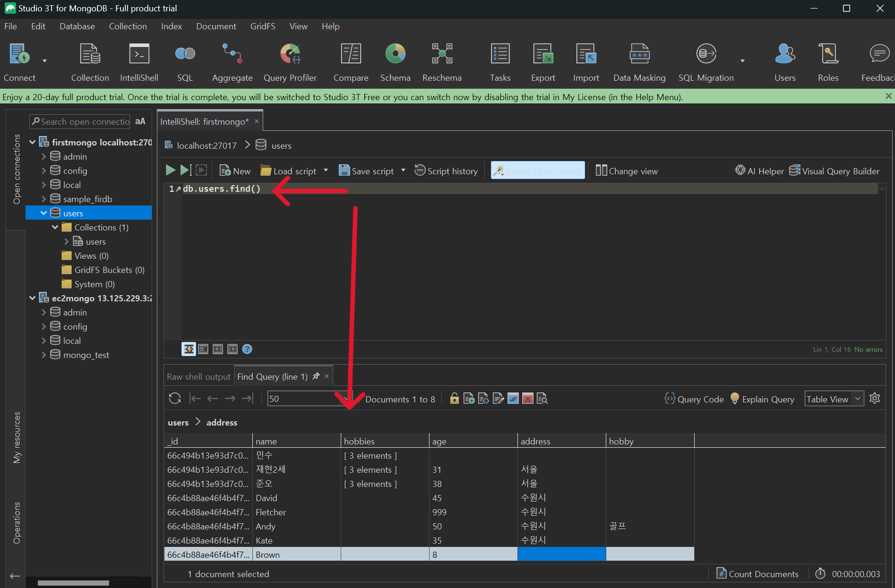Click the hobbies column header

(x=385, y=441)
